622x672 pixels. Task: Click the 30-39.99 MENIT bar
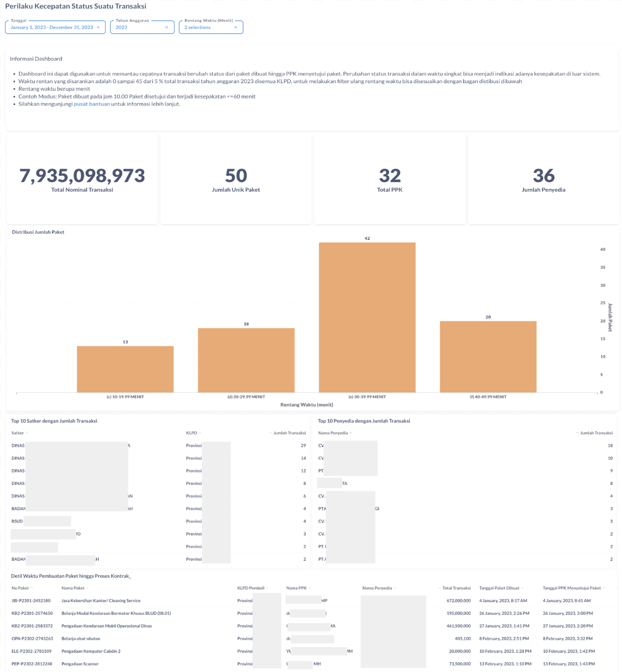(x=367, y=317)
